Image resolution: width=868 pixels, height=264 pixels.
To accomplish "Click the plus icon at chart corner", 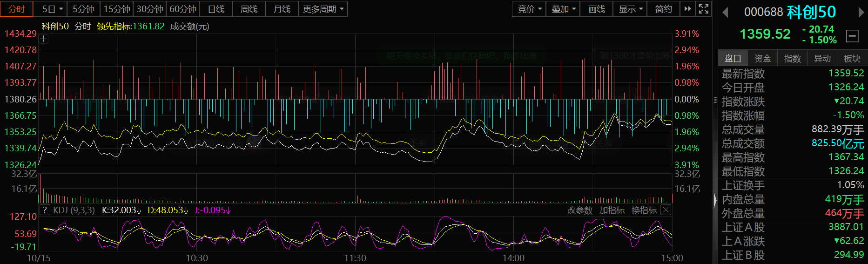I will point(44,39).
